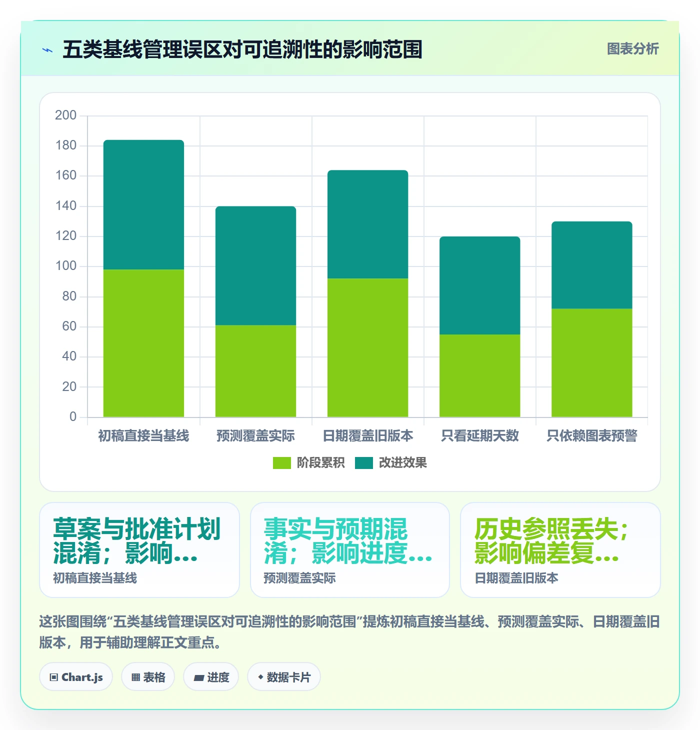
Task: Click the green 阶段累积 bar for 只看延期天数
Action: coord(479,375)
